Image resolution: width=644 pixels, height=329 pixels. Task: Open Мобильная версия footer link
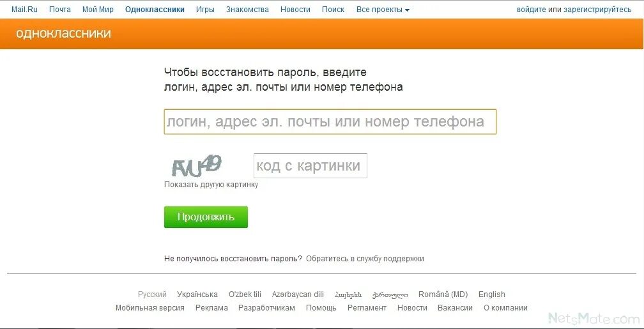pyautogui.click(x=150, y=308)
